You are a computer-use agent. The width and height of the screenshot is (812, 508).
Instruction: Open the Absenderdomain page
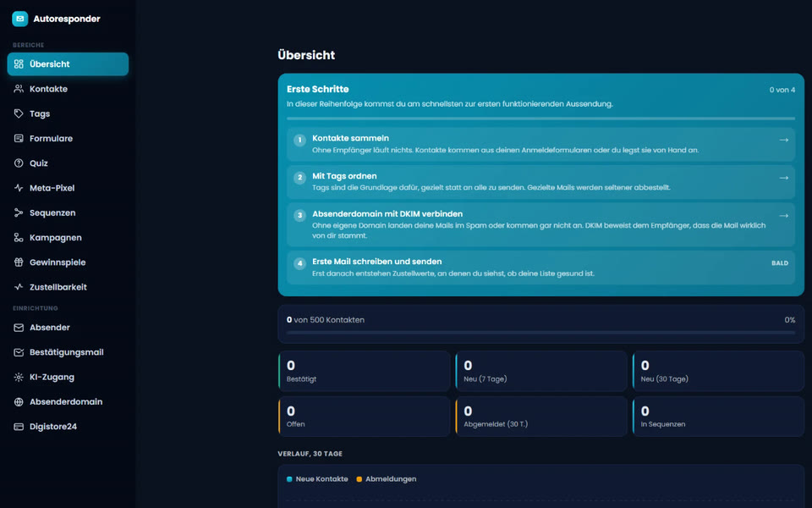[x=68, y=401]
